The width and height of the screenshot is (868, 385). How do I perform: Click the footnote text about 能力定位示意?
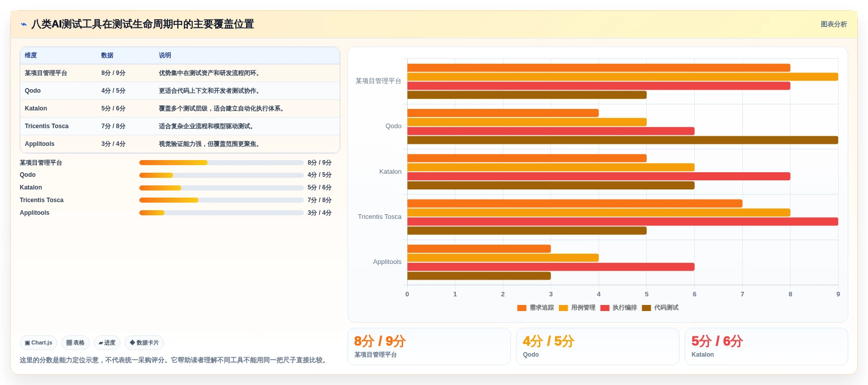(x=175, y=360)
